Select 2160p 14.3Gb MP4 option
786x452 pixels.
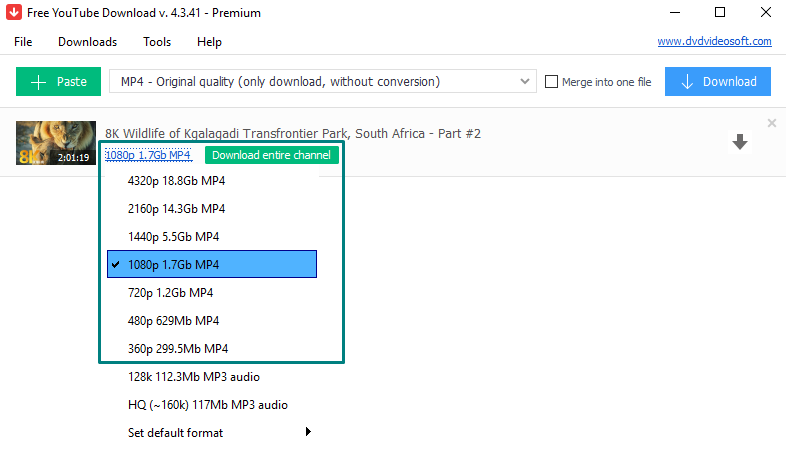pyautogui.click(x=212, y=208)
